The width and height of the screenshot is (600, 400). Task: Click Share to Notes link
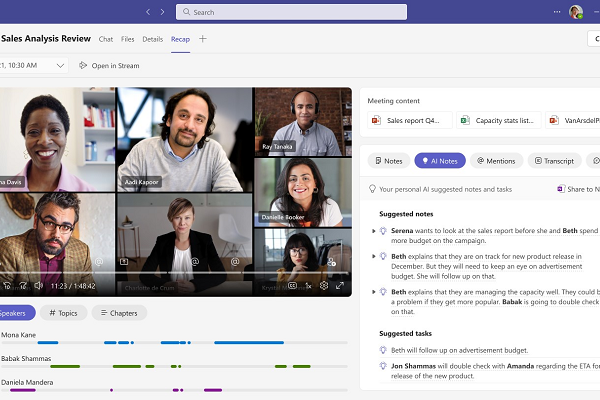pyautogui.click(x=579, y=189)
